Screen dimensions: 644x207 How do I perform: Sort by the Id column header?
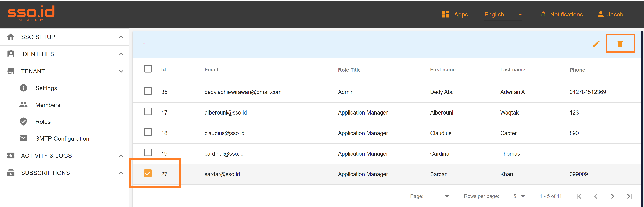click(163, 70)
